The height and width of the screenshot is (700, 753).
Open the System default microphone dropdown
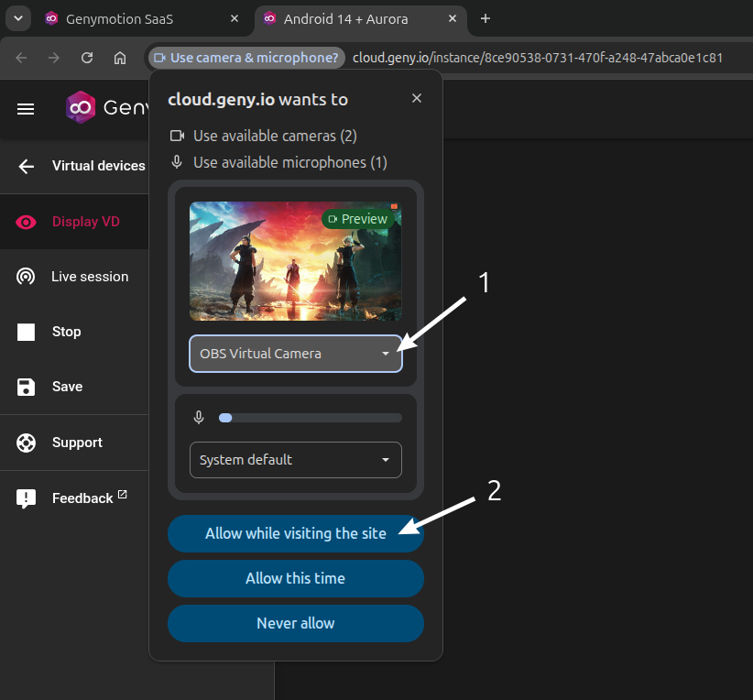296,460
